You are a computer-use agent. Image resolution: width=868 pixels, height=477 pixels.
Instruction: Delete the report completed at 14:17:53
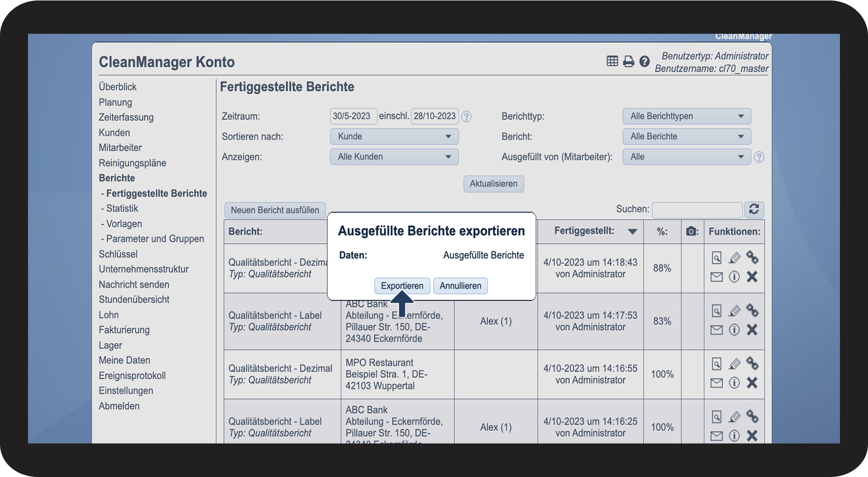(752, 330)
